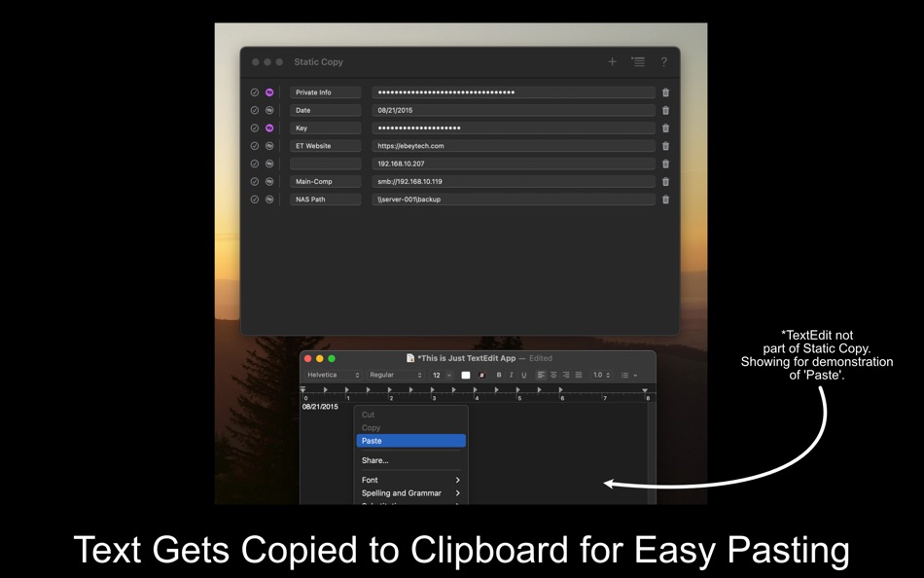Open the white text color swatch
924x578 pixels.
coord(466,375)
